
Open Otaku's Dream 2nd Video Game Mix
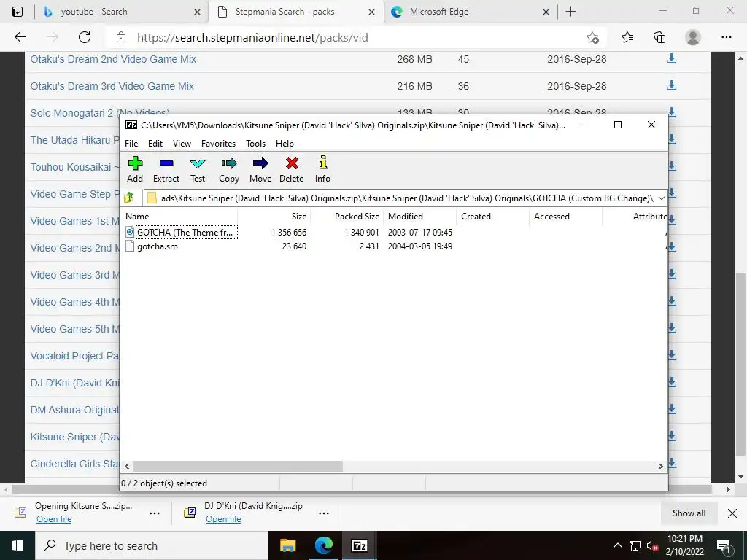tap(113, 59)
